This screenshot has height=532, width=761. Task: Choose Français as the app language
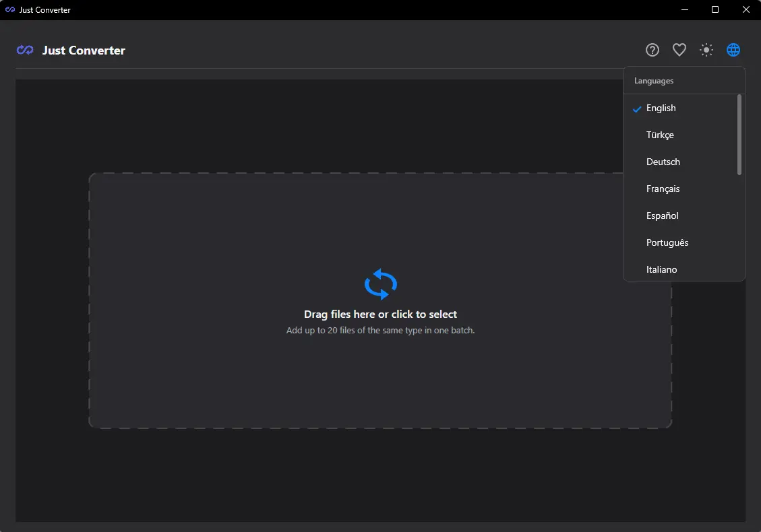(x=663, y=189)
